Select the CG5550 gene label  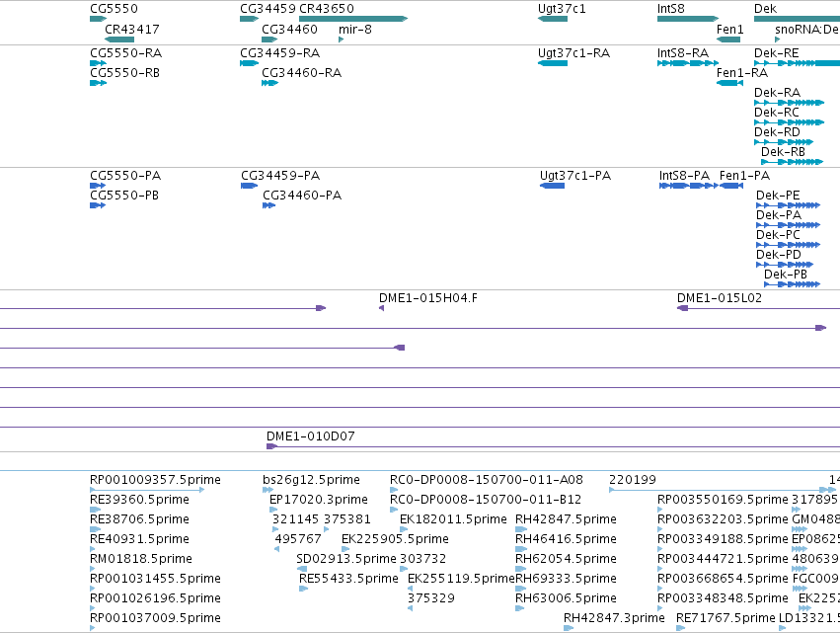click(114, 9)
